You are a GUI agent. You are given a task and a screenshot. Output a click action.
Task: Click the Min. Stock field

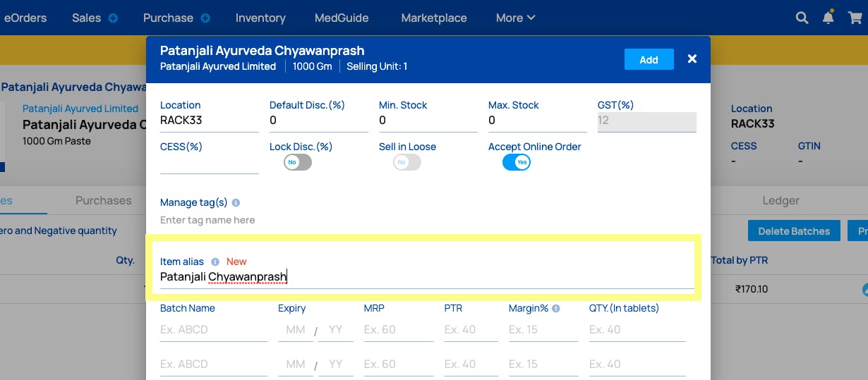pyautogui.click(x=428, y=121)
